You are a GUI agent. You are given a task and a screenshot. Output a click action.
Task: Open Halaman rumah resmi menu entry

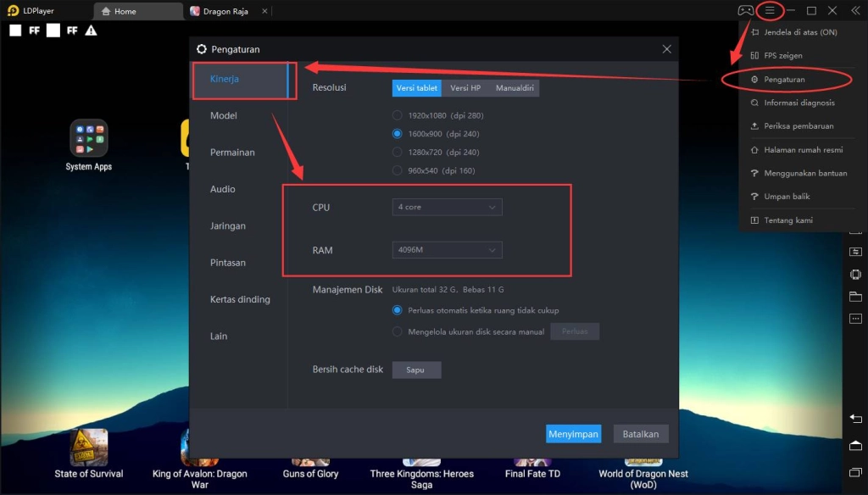[x=804, y=149]
